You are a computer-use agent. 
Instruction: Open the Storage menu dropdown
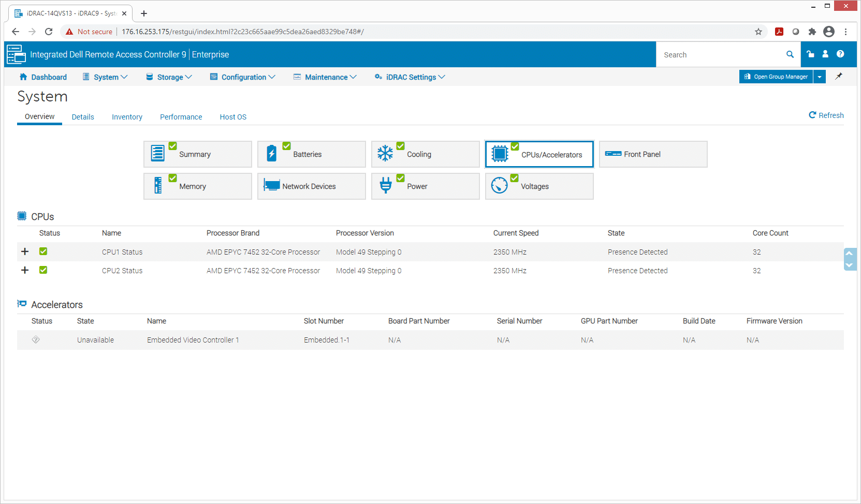[x=169, y=77]
